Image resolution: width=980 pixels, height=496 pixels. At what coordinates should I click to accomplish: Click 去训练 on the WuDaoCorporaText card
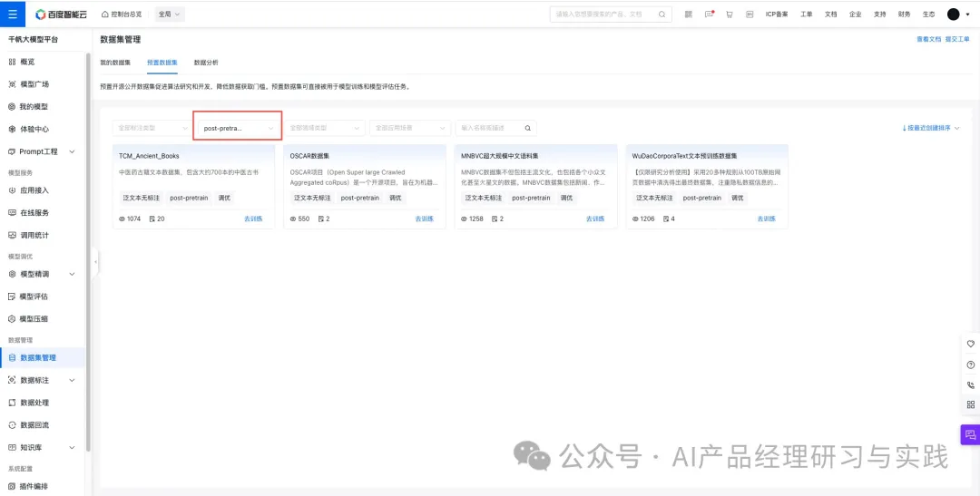pos(767,219)
